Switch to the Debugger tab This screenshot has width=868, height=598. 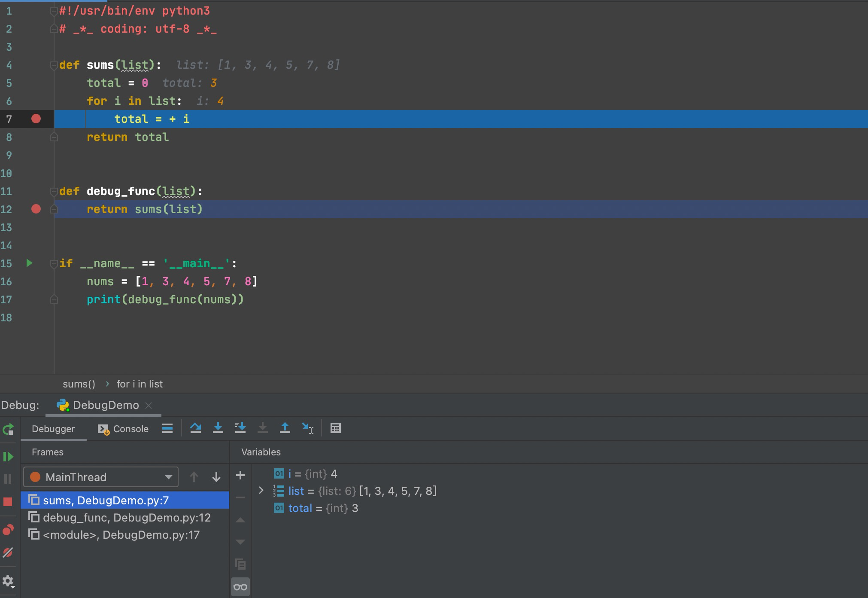coord(53,429)
